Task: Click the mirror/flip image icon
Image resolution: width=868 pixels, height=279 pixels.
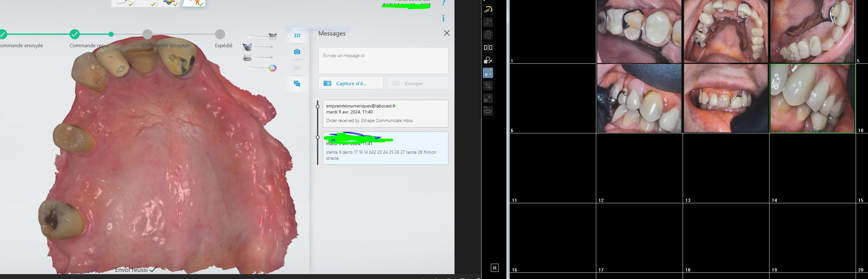Action: [488, 47]
